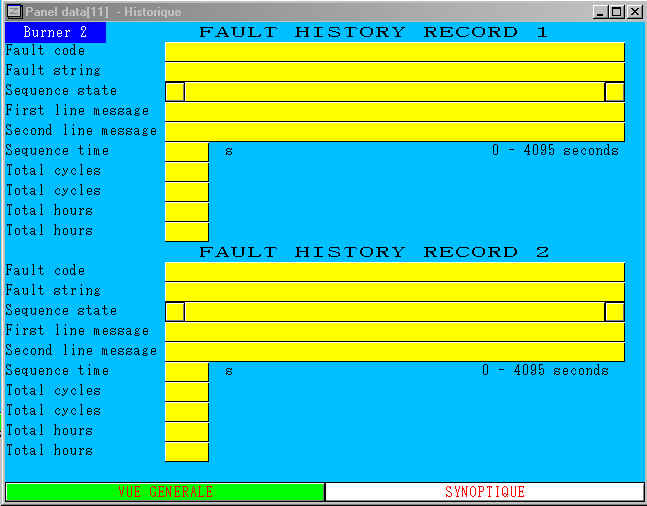Click the Record 1 Sequence time field

click(187, 152)
